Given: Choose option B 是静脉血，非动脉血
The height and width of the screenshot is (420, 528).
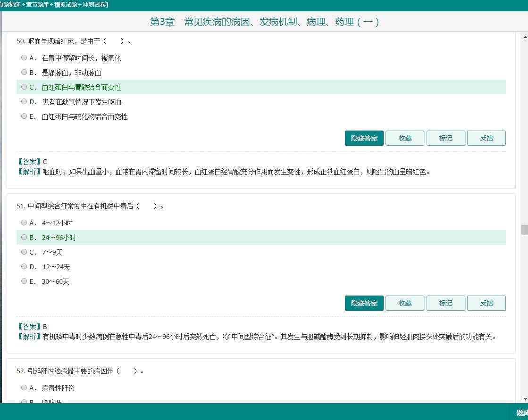Looking at the screenshot, I should click(24, 72).
